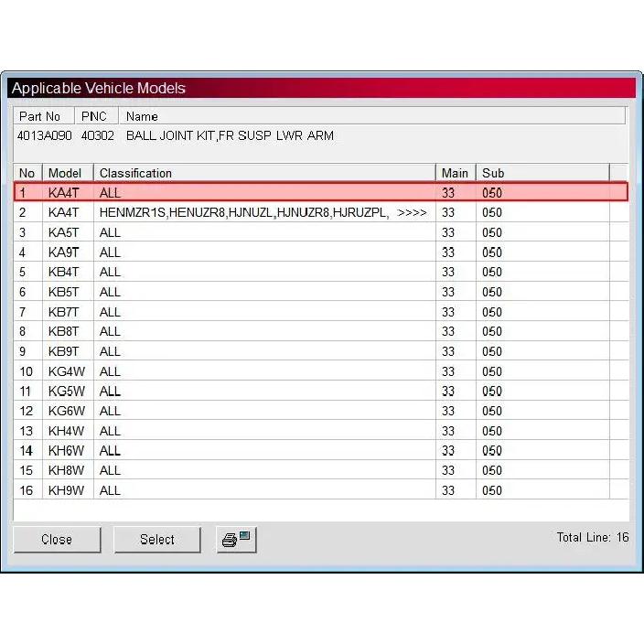Click the Classification column header
644x644 pixels.
click(x=264, y=173)
